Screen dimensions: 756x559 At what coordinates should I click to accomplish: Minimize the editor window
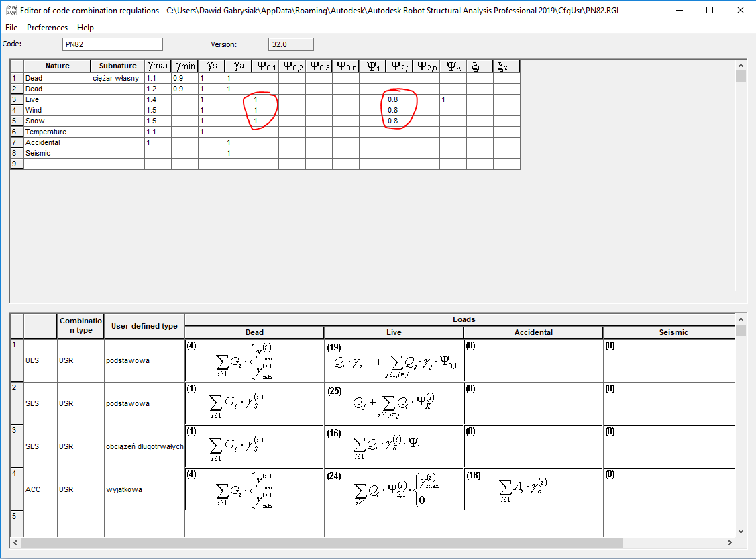click(x=680, y=10)
